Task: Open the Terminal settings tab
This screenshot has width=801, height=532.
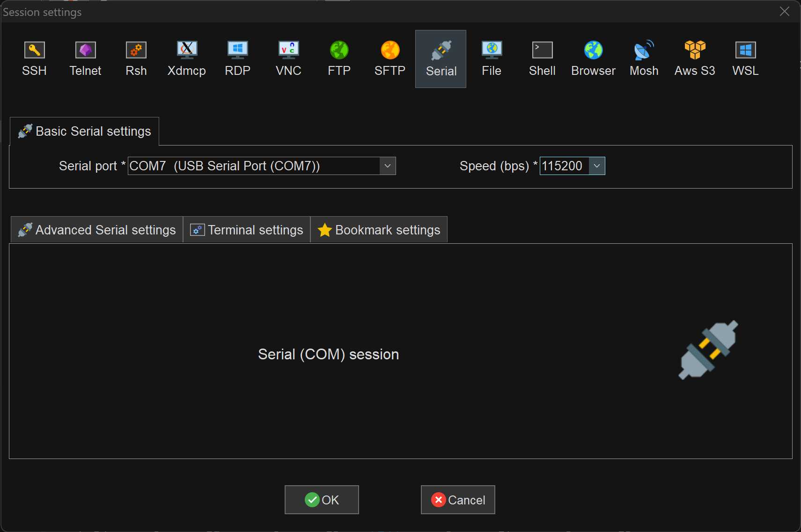Action: click(x=247, y=230)
